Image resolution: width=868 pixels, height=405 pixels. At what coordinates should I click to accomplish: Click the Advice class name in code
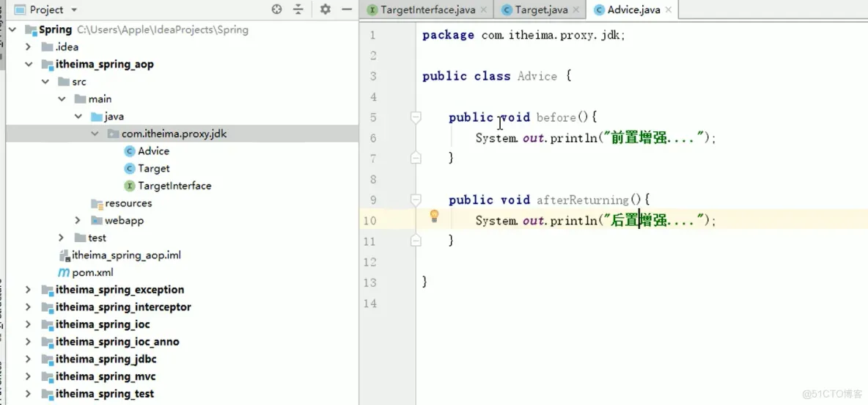pyautogui.click(x=537, y=76)
